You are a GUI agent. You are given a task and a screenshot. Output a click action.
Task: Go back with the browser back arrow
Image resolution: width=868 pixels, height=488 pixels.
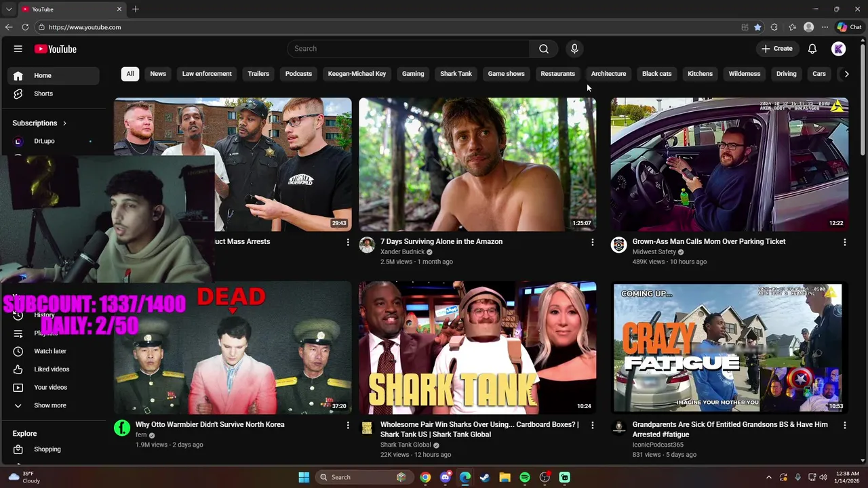[x=8, y=27]
